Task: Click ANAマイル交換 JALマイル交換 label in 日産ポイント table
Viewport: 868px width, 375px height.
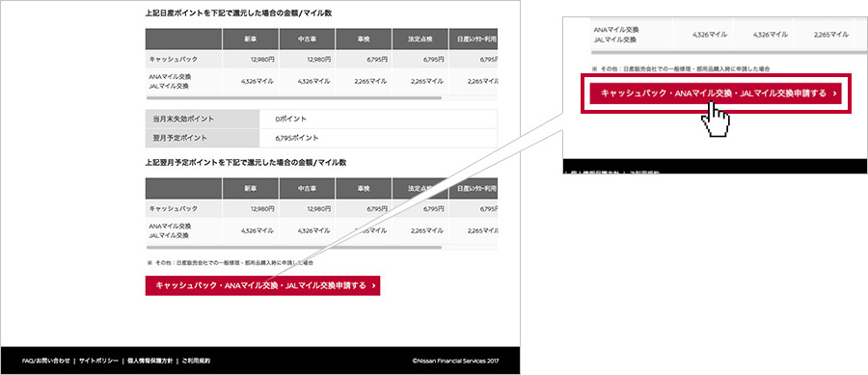Action: (170, 81)
